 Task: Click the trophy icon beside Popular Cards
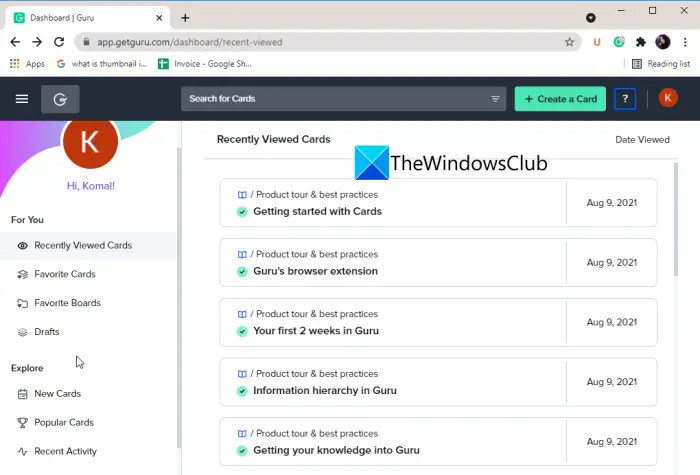22,422
